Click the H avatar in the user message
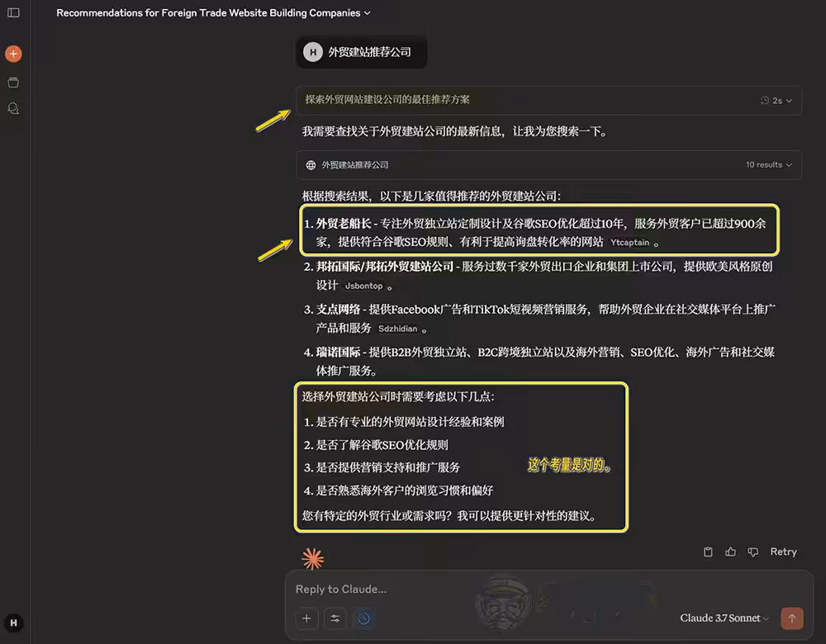Image resolution: width=826 pixels, height=644 pixels. (x=313, y=52)
